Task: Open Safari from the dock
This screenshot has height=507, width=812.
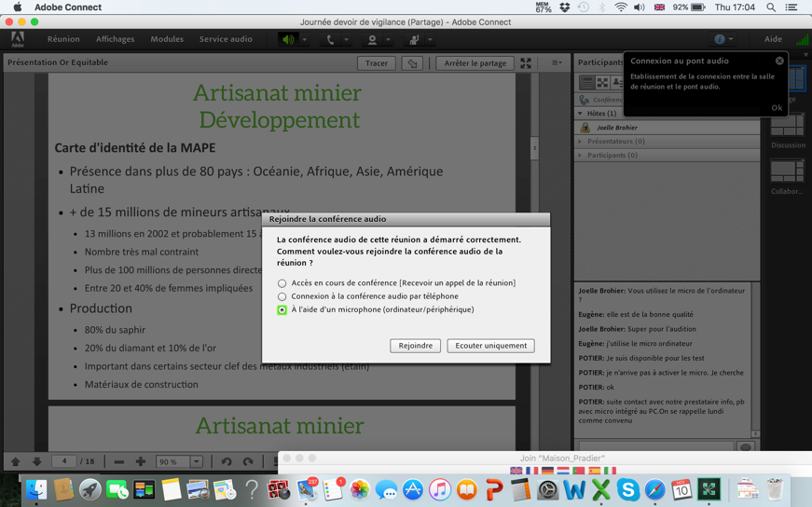Action: (654, 489)
